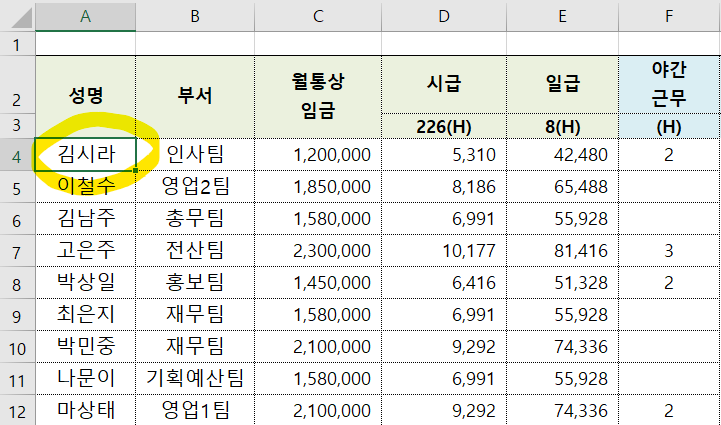Select the cell containing 김시라

tap(86, 155)
